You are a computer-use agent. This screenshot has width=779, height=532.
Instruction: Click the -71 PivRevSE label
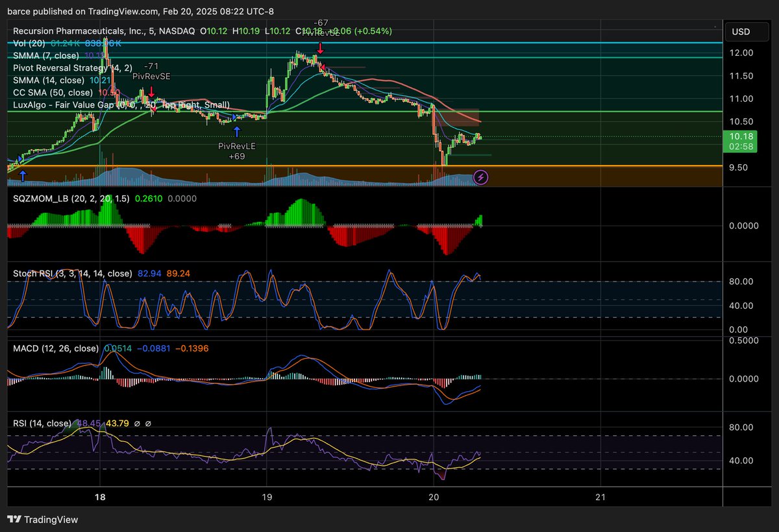click(x=151, y=71)
